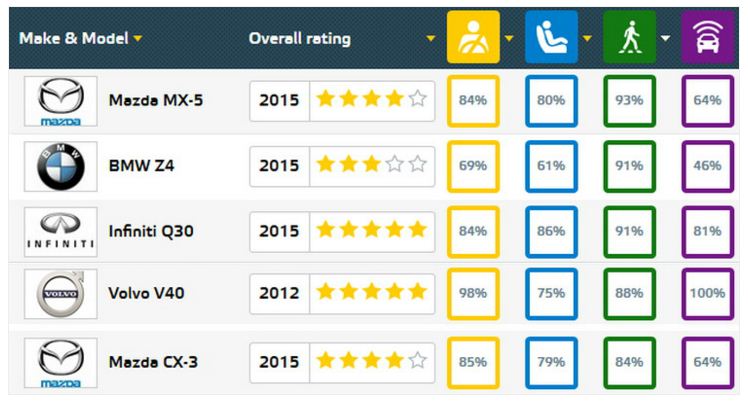
Task: Open the Overall rating sort dropdown arrow
Action: pos(431,39)
